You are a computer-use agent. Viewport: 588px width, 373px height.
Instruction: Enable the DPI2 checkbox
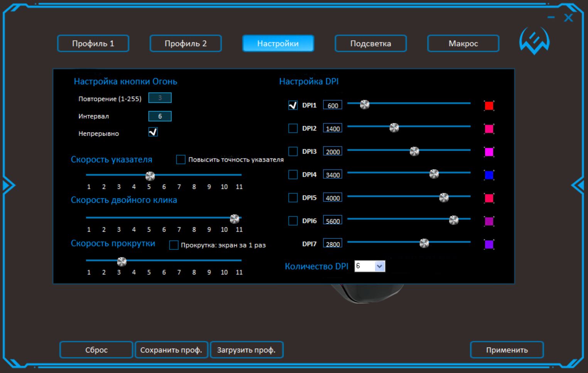pos(293,128)
